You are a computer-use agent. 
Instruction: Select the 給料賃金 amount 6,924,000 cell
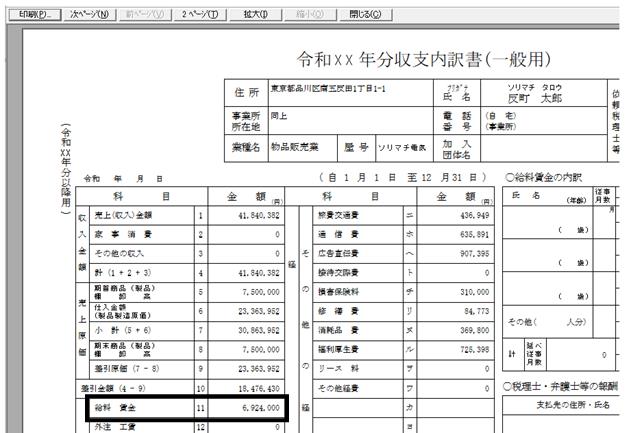pos(246,408)
